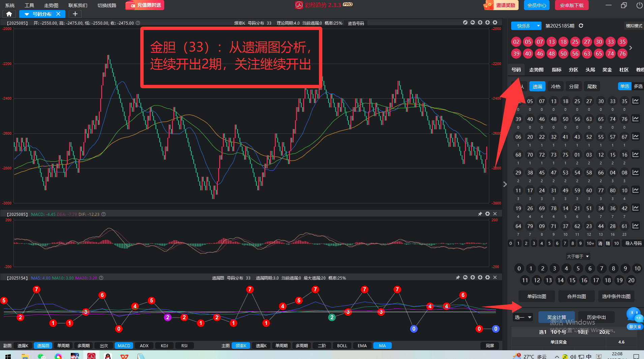Open the 走势图 menu in top bar
Viewport: 644px width, 359px height.
click(51, 5)
